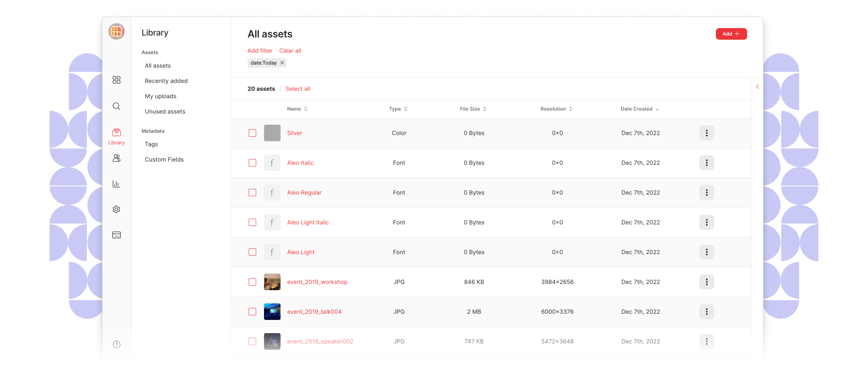Open the help icon at the bottom
Viewport: 868px width, 372px height.
pyautogui.click(x=116, y=344)
